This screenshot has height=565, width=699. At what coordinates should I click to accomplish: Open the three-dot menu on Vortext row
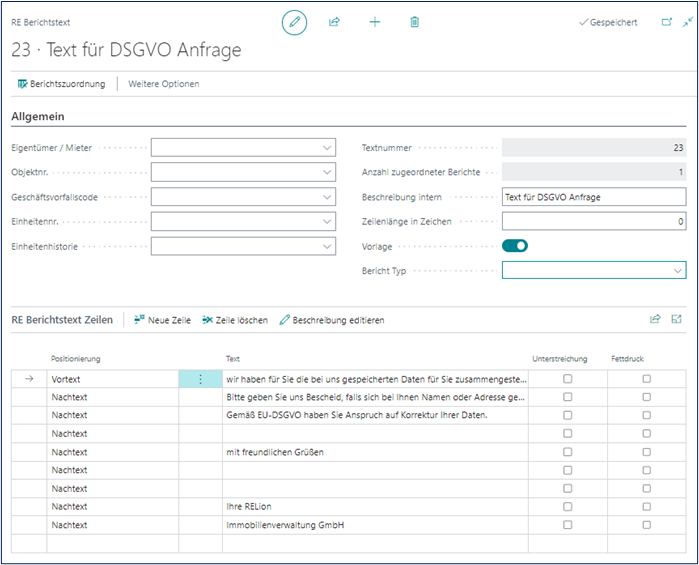pyautogui.click(x=200, y=379)
